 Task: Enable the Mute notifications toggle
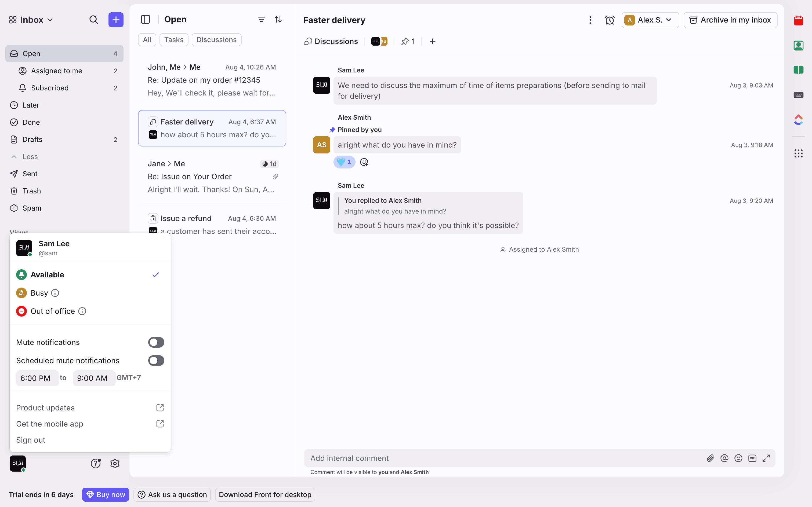click(x=156, y=342)
